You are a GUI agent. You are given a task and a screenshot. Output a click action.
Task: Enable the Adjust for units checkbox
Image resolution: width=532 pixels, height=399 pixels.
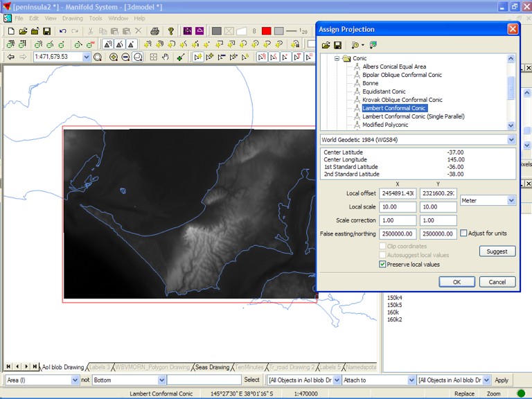tap(463, 233)
